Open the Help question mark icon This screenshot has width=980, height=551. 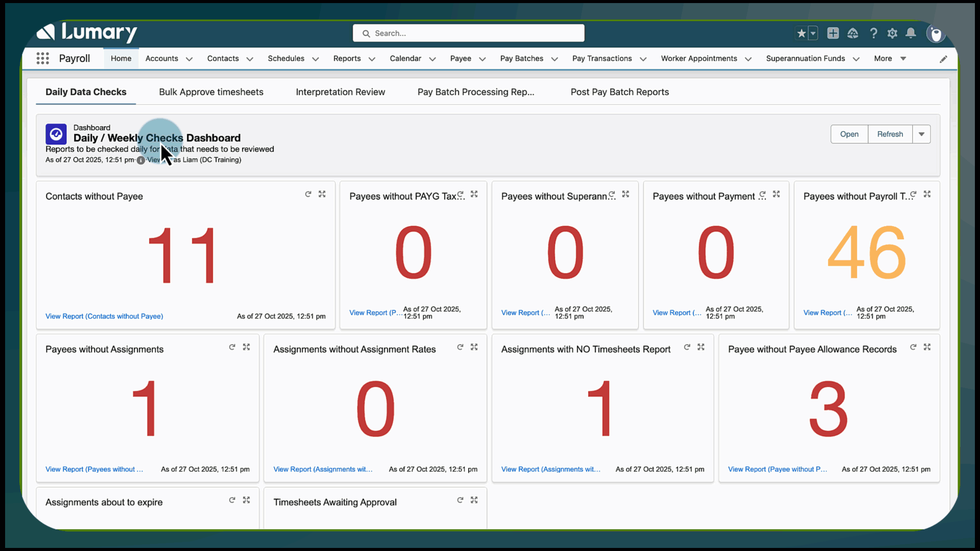click(874, 33)
